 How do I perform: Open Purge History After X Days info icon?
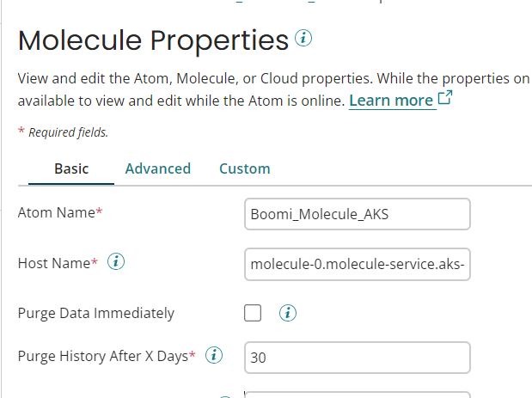tap(214, 355)
